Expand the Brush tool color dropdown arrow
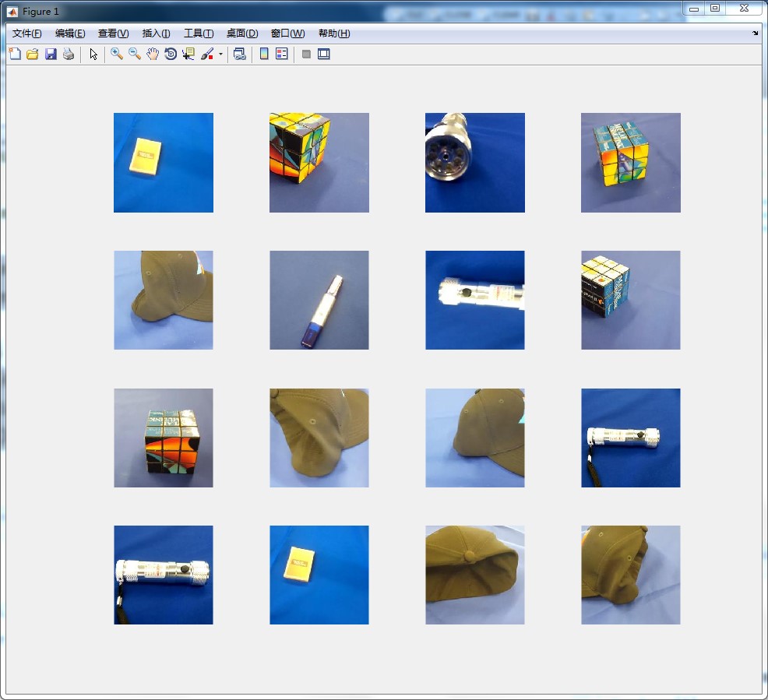This screenshot has height=700, width=768. point(221,55)
